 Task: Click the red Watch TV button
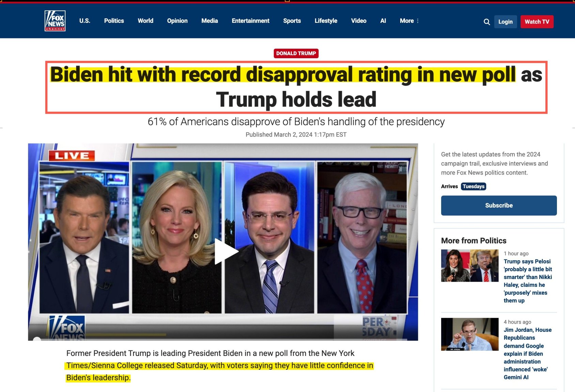(537, 22)
